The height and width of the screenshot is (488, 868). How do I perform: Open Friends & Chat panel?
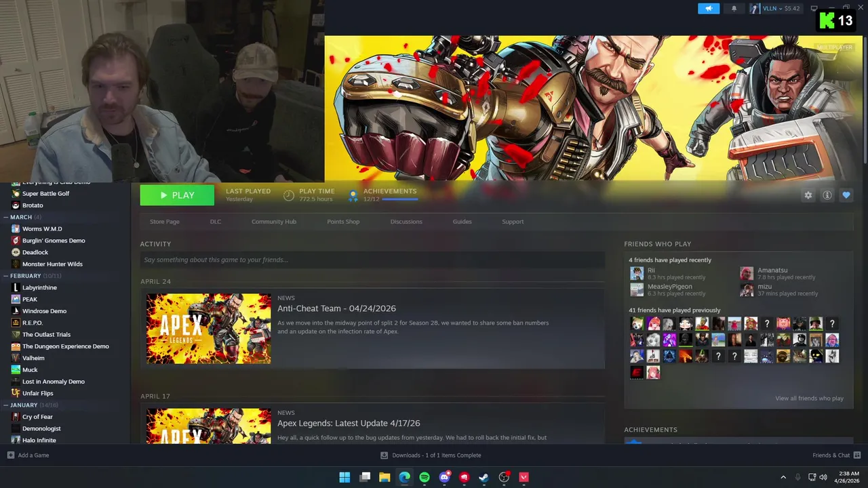pyautogui.click(x=837, y=455)
